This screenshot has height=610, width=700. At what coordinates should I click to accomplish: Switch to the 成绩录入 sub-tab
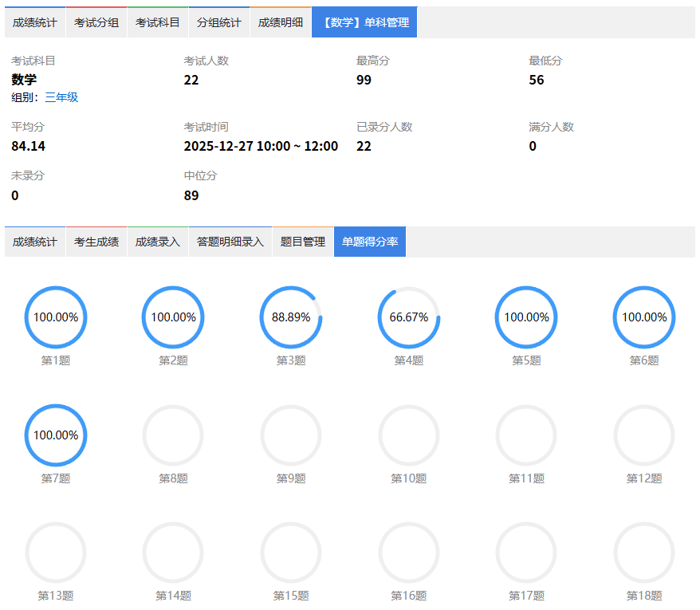click(x=158, y=242)
